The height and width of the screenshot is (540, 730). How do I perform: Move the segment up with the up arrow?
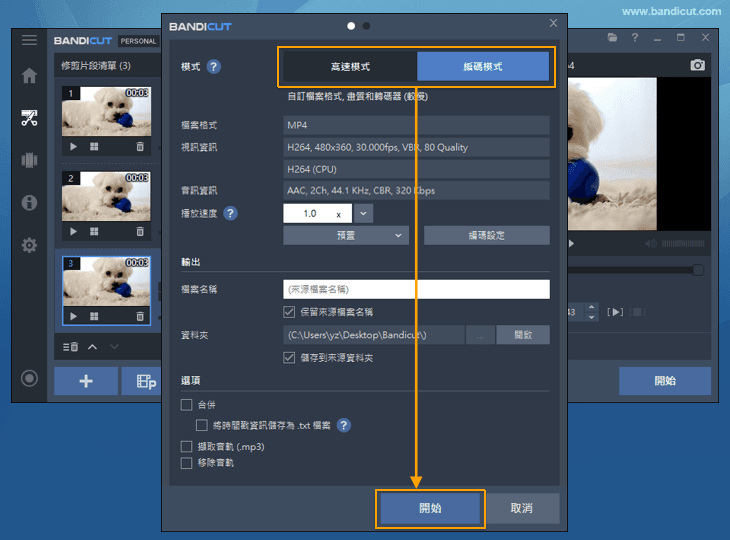(x=93, y=347)
